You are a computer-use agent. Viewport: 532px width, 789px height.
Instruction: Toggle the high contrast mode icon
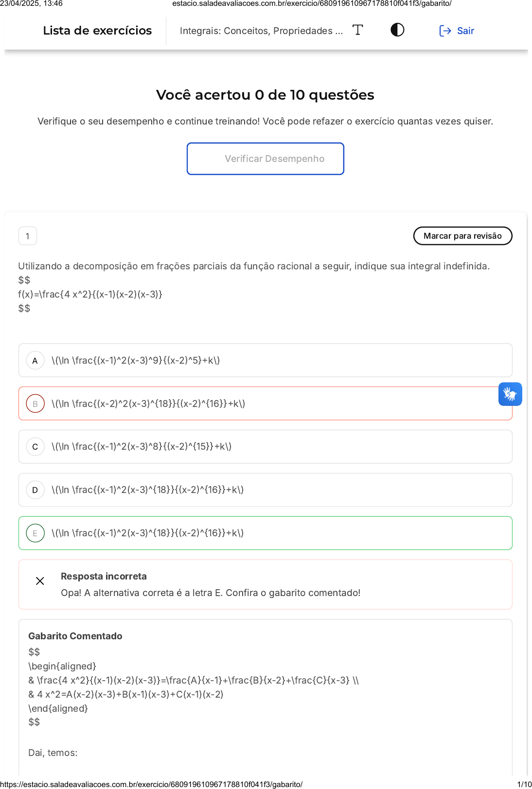pyautogui.click(x=397, y=30)
